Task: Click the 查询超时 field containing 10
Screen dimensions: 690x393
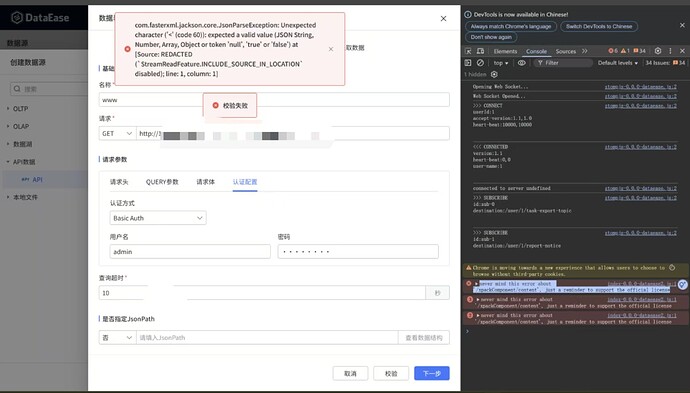Action: click(262, 293)
